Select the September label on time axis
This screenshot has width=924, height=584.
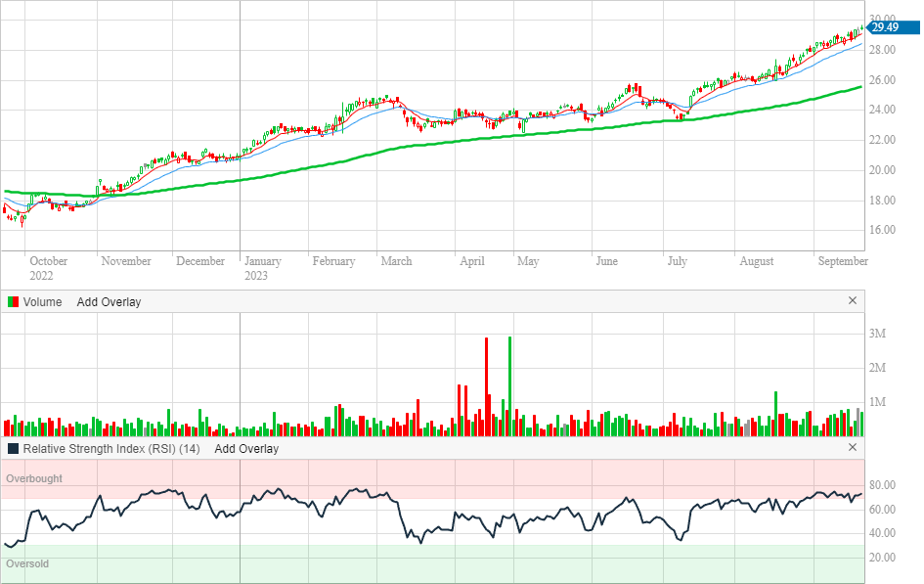coord(842,261)
